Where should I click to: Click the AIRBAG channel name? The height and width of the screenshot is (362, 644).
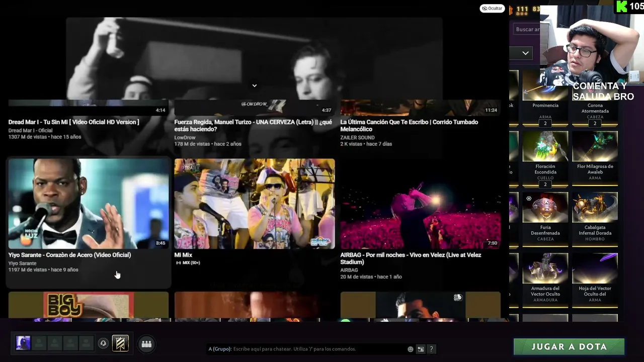coord(349,270)
